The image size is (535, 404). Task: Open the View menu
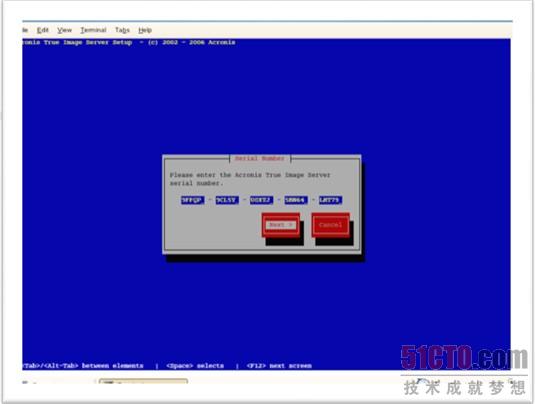coord(64,30)
